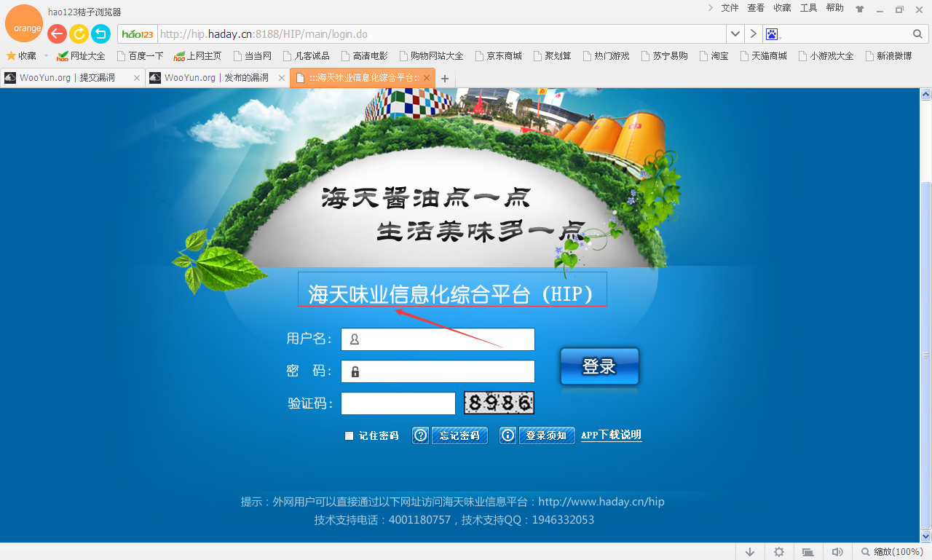
Task: Click the scrollbar up arrow
Action: pos(925,95)
